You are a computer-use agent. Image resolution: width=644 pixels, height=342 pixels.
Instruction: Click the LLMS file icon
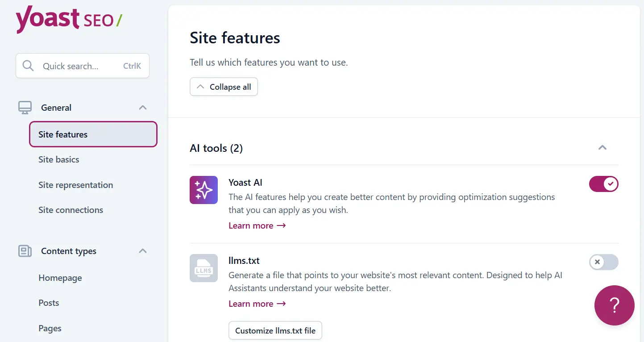pyautogui.click(x=204, y=268)
